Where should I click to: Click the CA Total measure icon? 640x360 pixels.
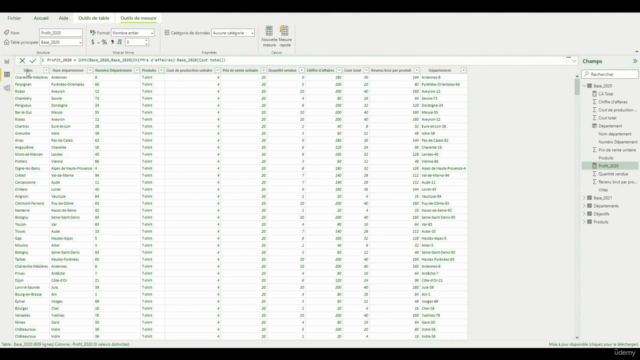tap(594, 94)
